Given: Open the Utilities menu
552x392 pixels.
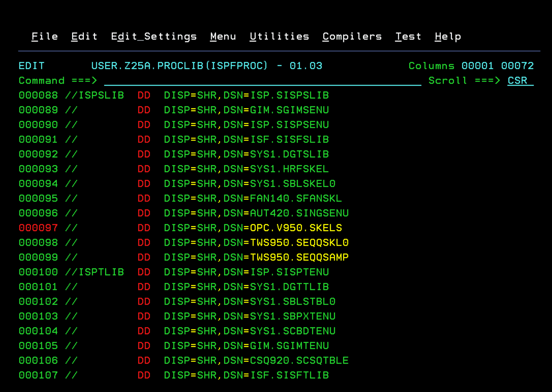Looking at the screenshot, I should 279,37.
